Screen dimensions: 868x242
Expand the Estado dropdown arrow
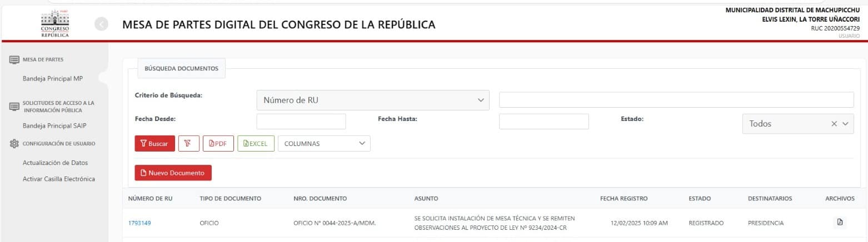coord(846,124)
